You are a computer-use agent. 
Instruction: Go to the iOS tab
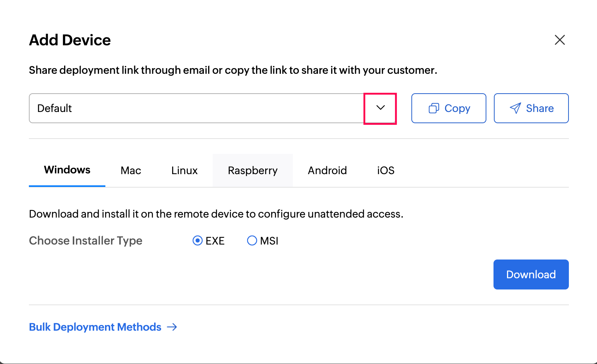(385, 170)
